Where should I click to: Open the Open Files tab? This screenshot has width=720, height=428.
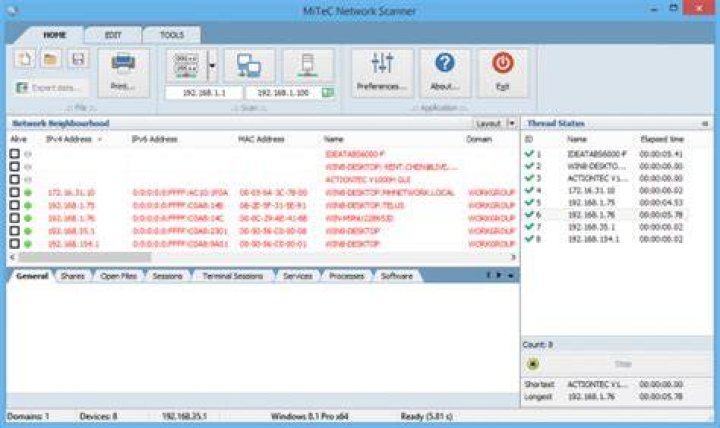[x=118, y=276]
